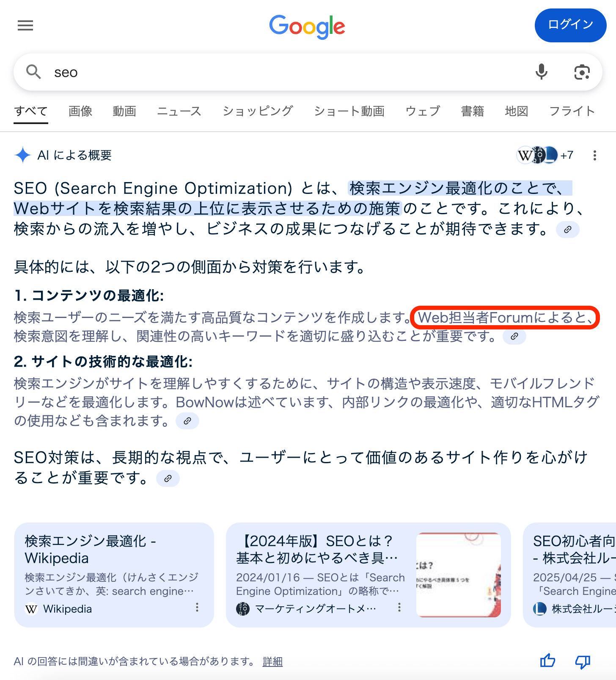Click the ログイン button
Screen dimensions: 616x680
[x=571, y=25]
